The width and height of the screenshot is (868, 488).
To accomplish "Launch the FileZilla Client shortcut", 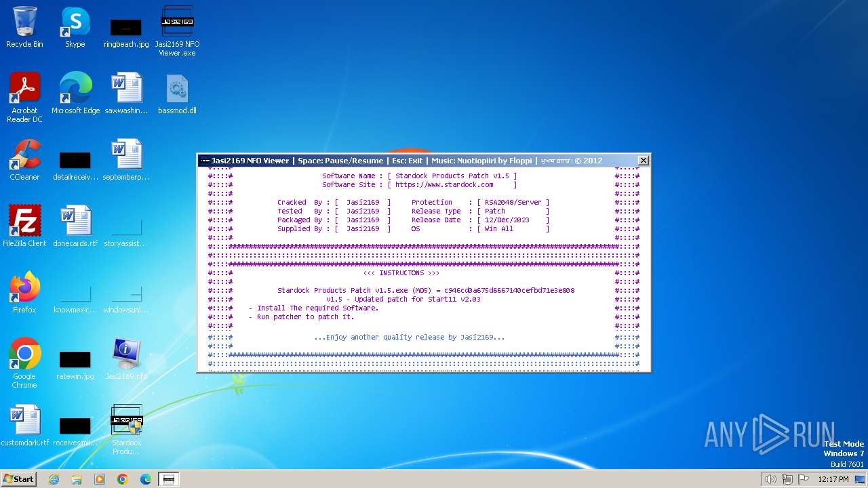I will point(24,226).
